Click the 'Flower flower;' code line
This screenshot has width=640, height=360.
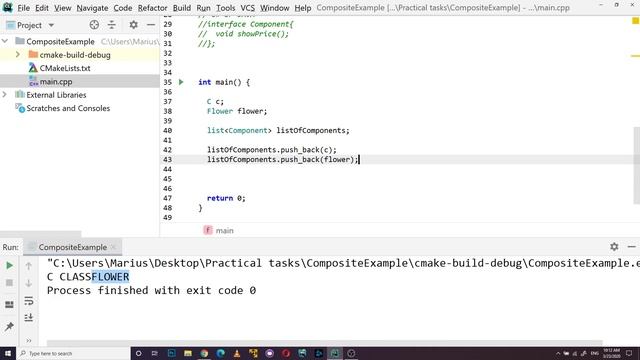[237, 111]
